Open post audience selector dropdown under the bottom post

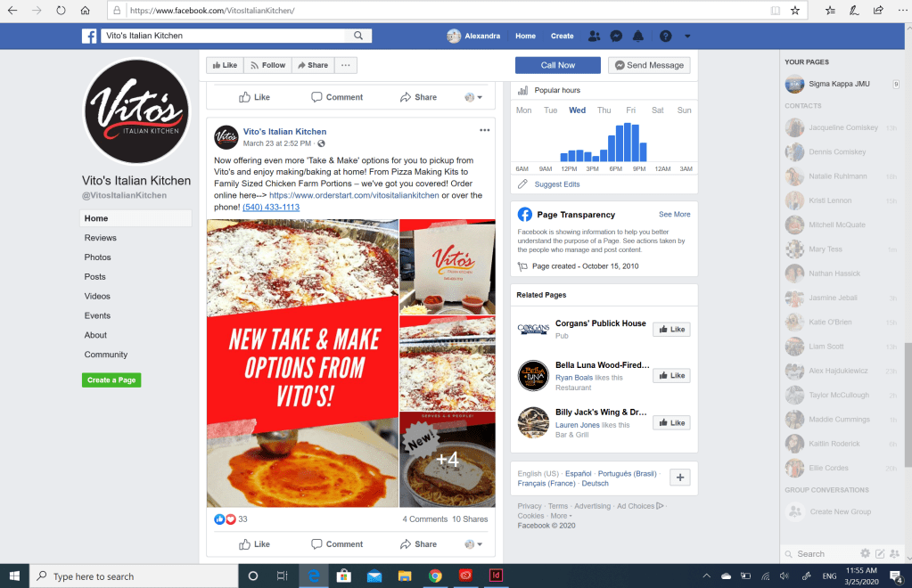[x=473, y=544]
